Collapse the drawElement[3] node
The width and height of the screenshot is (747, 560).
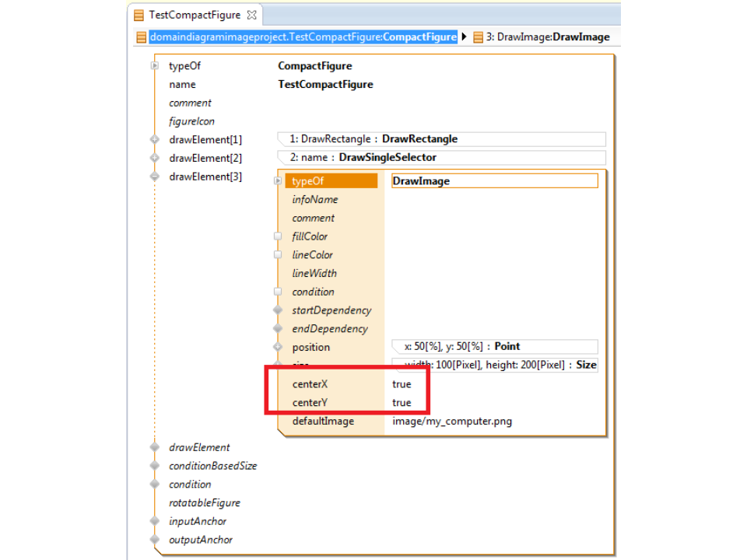pos(155,177)
